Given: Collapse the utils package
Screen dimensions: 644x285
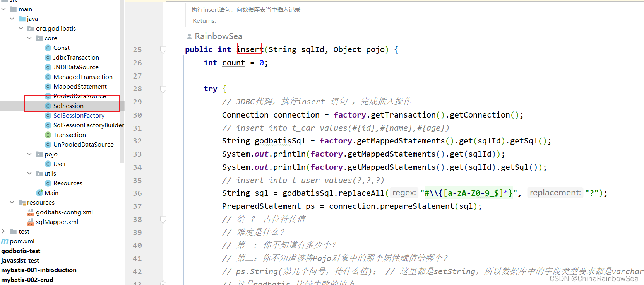Looking at the screenshot, I should coord(29,173).
